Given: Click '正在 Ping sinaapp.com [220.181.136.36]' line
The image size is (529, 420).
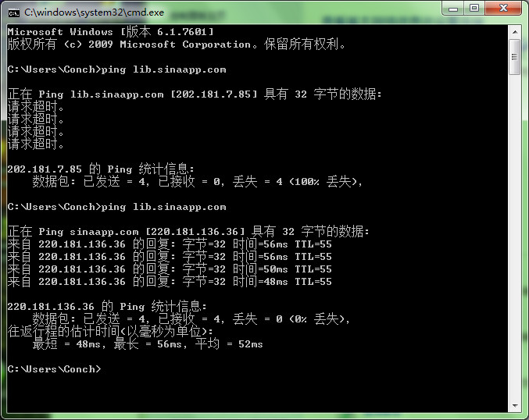Looking at the screenshot, I should [x=126, y=231].
